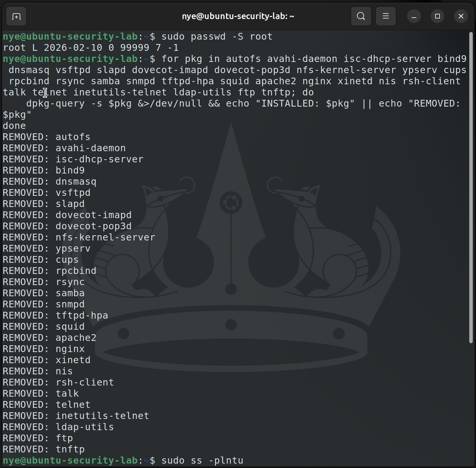Screen dimensions: 476x468
Task: Open the hamburger main menu
Action: pyautogui.click(x=386, y=16)
